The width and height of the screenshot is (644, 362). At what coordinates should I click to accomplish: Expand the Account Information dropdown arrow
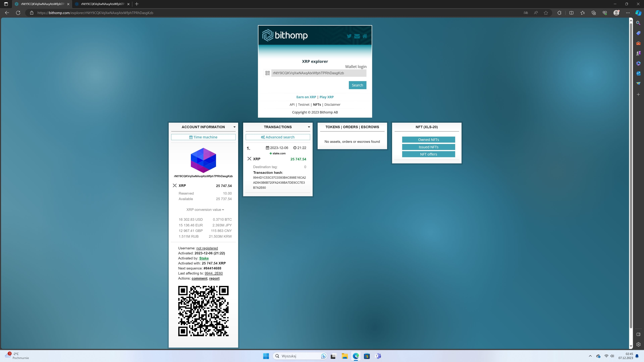tap(234, 127)
